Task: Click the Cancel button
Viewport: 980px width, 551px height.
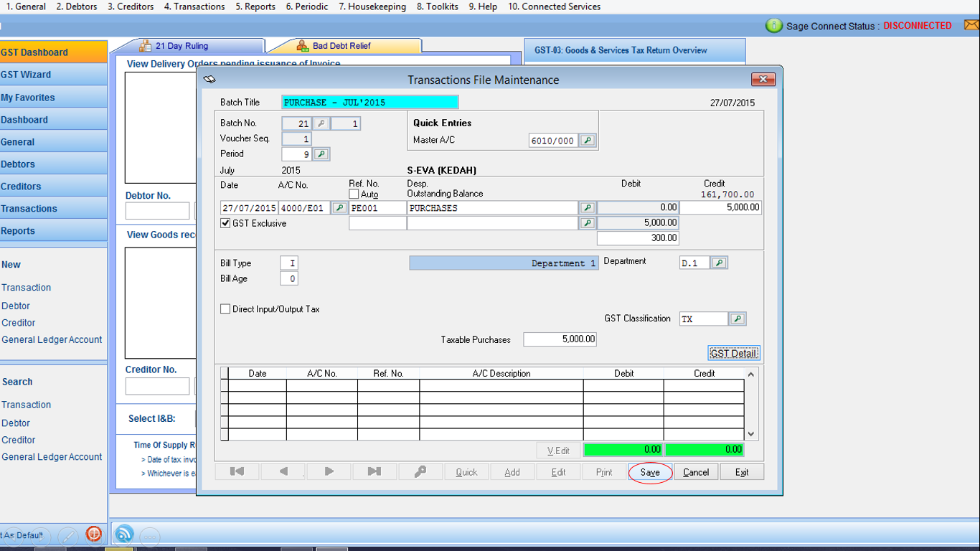Action: click(696, 472)
